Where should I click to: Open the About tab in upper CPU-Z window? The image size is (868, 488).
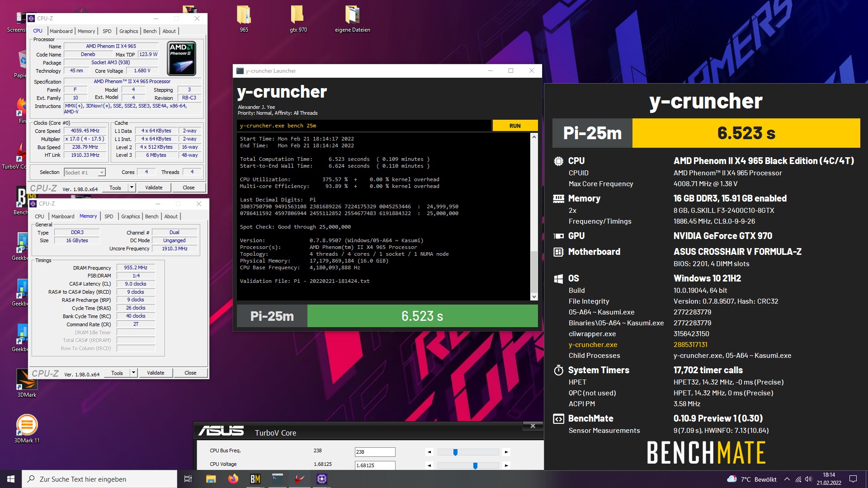pyautogui.click(x=169, y=31)
